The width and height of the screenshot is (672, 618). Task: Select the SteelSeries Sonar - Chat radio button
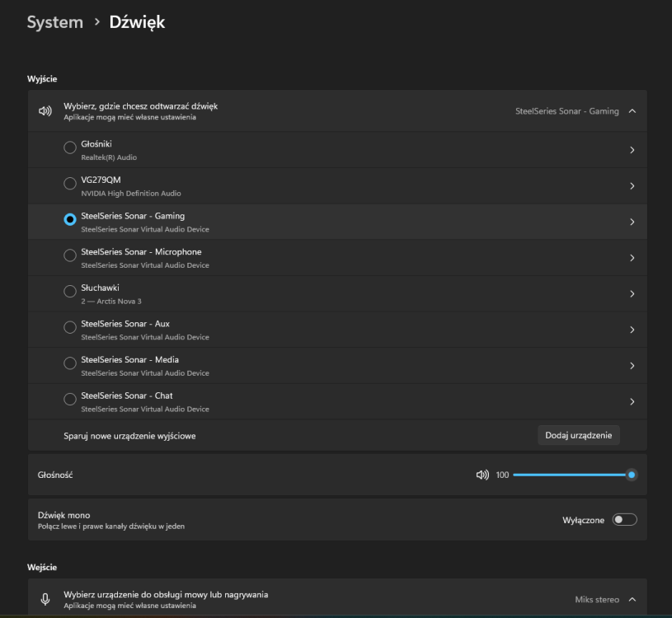tap(70, 400)
